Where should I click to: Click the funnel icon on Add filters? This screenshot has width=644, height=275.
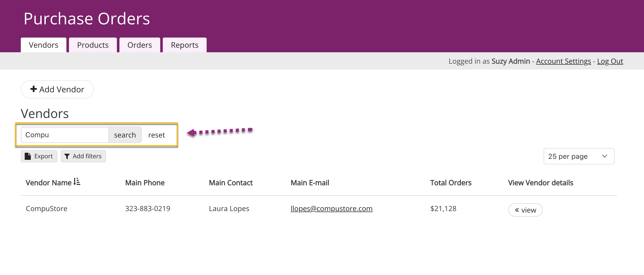pos(67,157)
